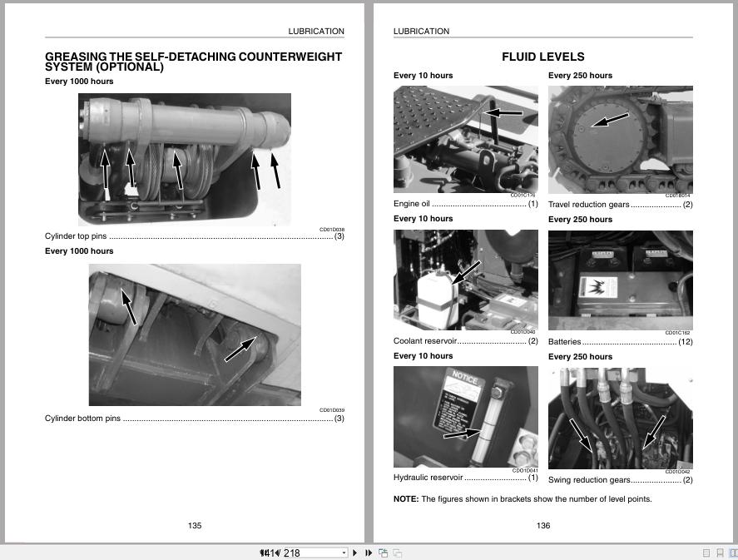738x560 pixels.
Task: Select the coolant reservoir image
Action: [465, 280]
